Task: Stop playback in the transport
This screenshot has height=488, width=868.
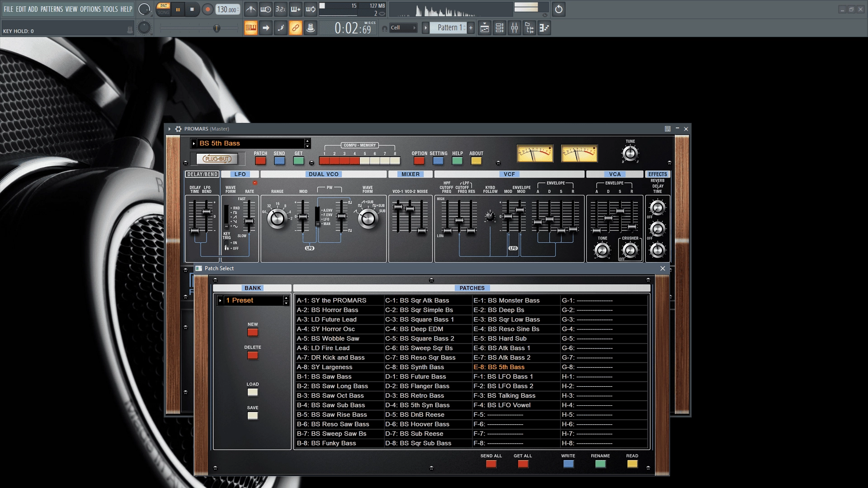Action: click(x=192, y=9)
